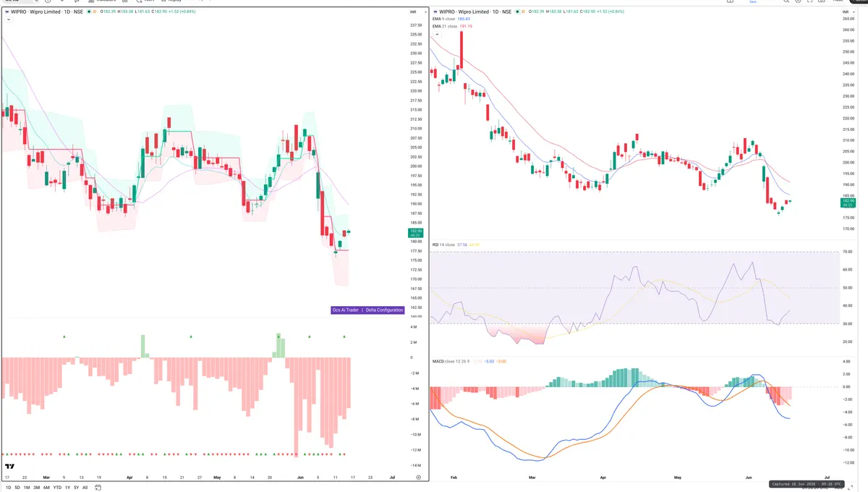Click Apr label on left time axis
868x492 pixels.
point(129,478)
